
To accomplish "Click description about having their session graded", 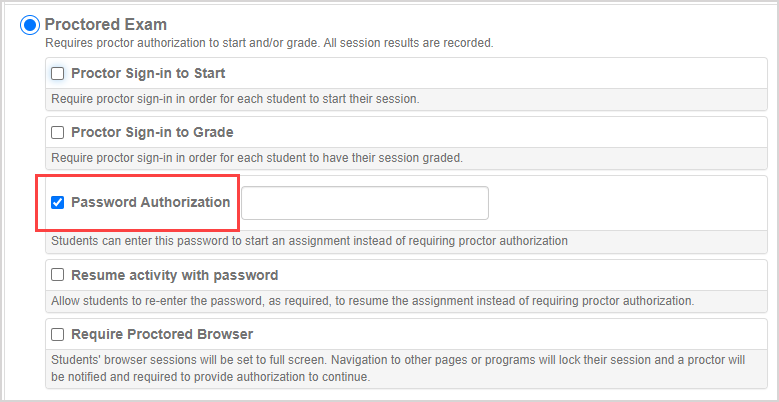I will (x=256, y=158).
